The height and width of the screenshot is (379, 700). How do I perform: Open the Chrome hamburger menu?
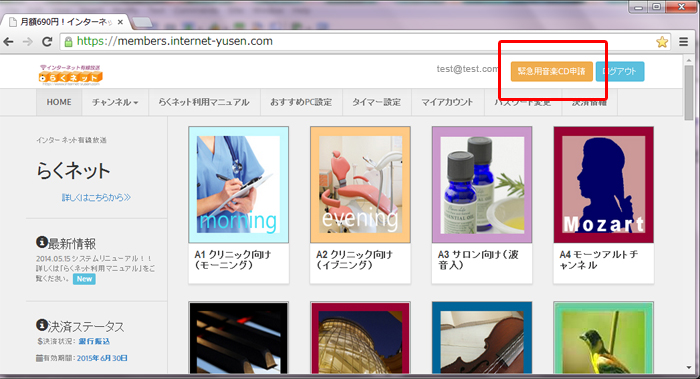683,42
